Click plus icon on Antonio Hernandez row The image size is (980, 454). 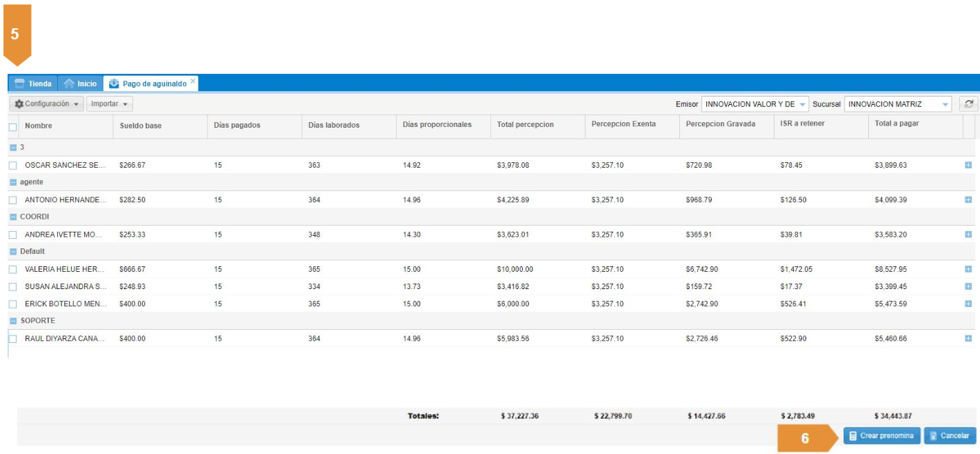tap(968, 200)
